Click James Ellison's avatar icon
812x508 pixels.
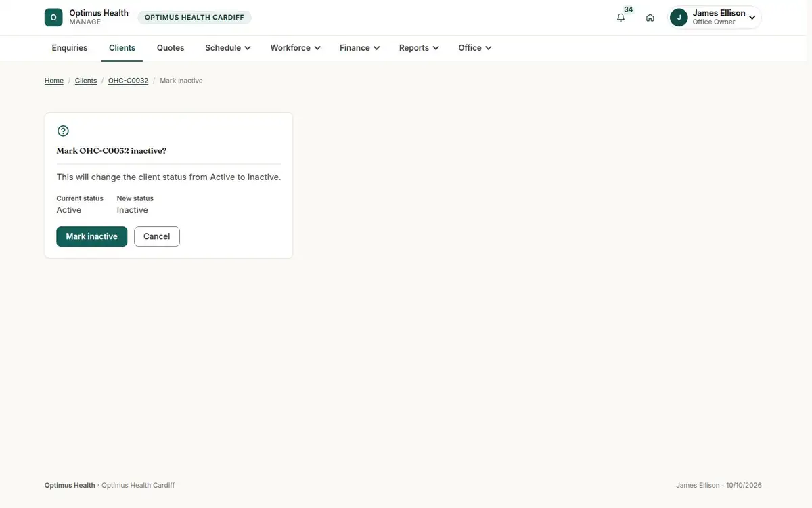pos(679,18)
